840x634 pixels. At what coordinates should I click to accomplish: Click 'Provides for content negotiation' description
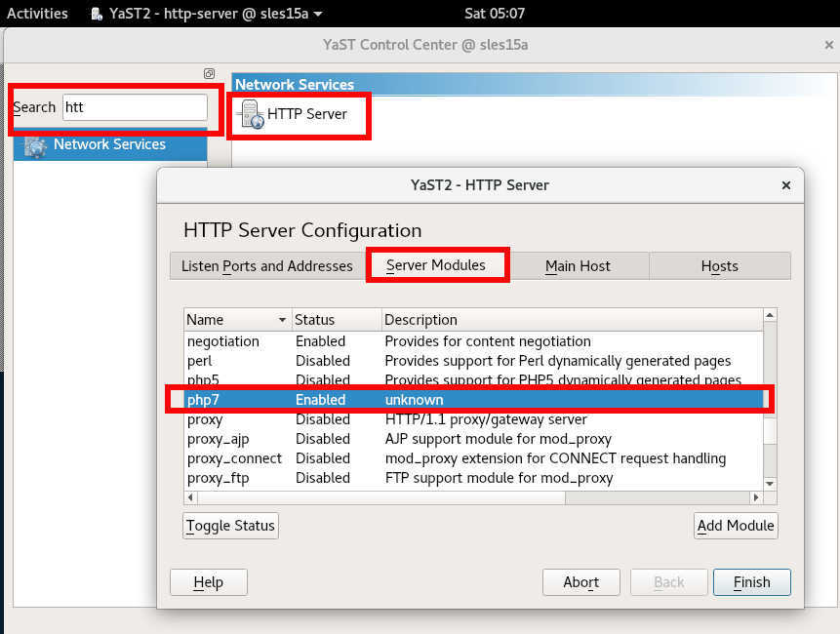(488, 341)
